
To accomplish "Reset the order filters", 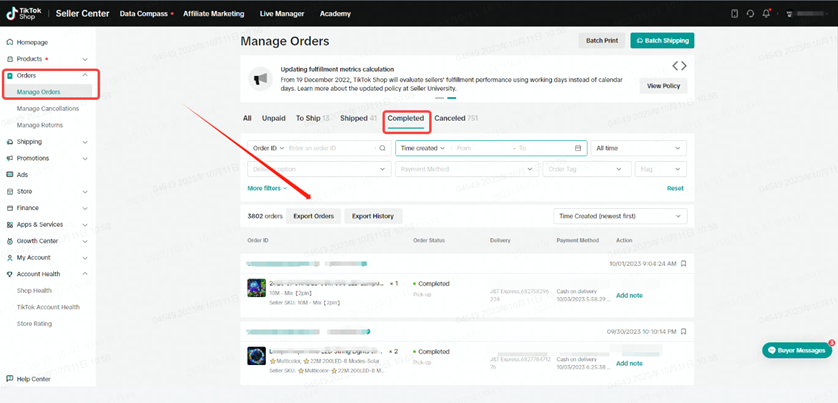I will tap(675, 188).
